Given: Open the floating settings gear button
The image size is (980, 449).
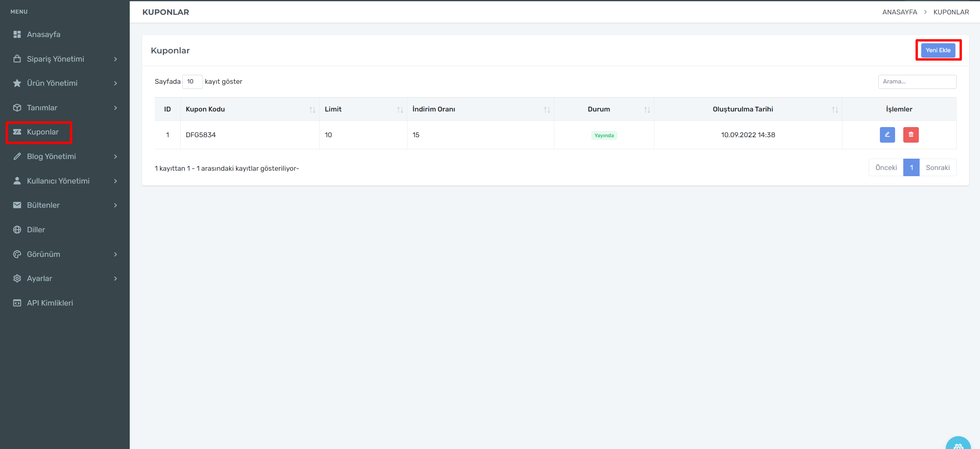Looking at the screenshot, I should tap(958, 445).
